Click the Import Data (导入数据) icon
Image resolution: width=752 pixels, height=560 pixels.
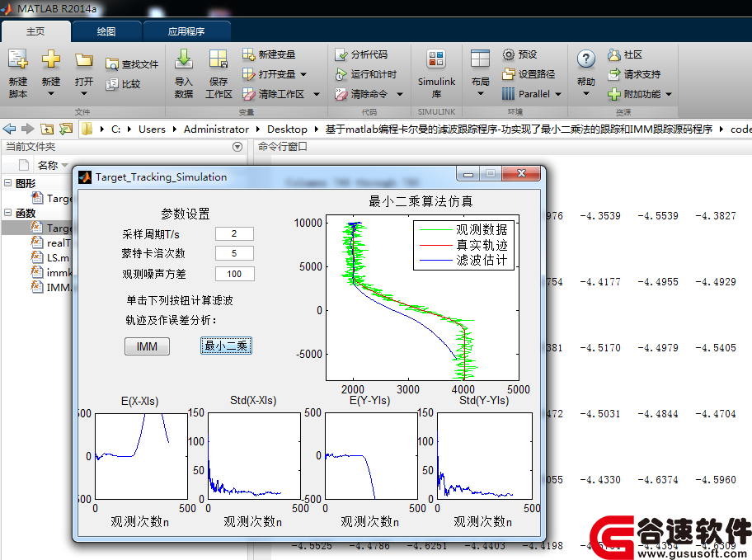pyautogui.click(x=184, y=59)
